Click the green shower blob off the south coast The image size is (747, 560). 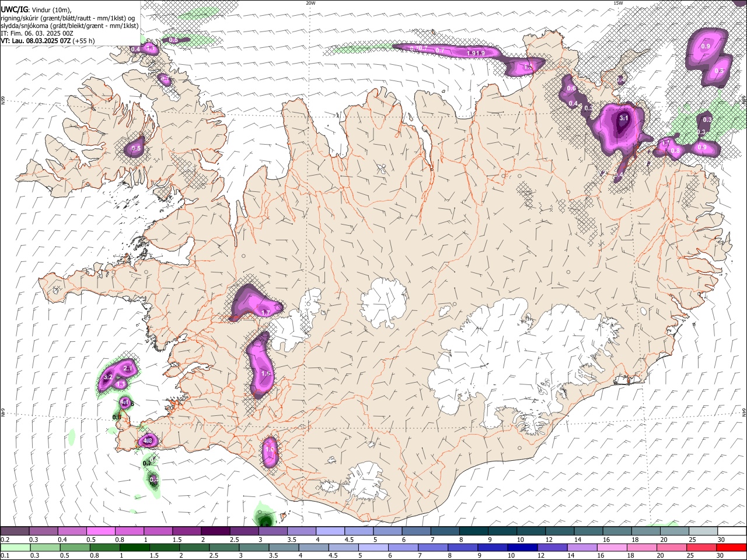264,516
